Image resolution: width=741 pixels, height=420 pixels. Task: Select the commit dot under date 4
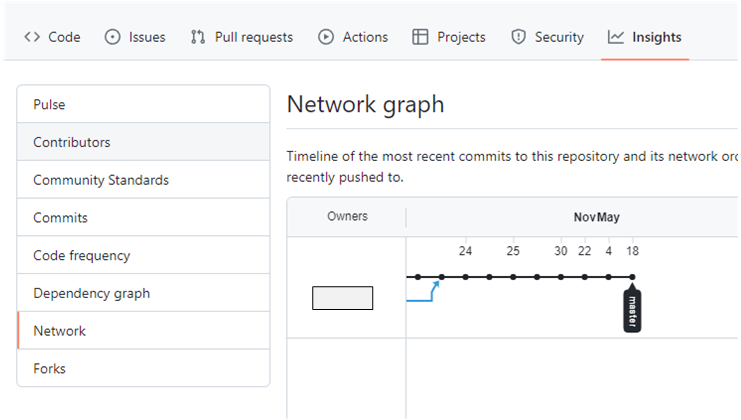(609, 277)
